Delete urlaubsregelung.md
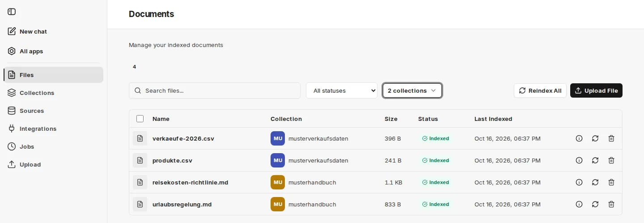644x223 pixels. point(611,204)
